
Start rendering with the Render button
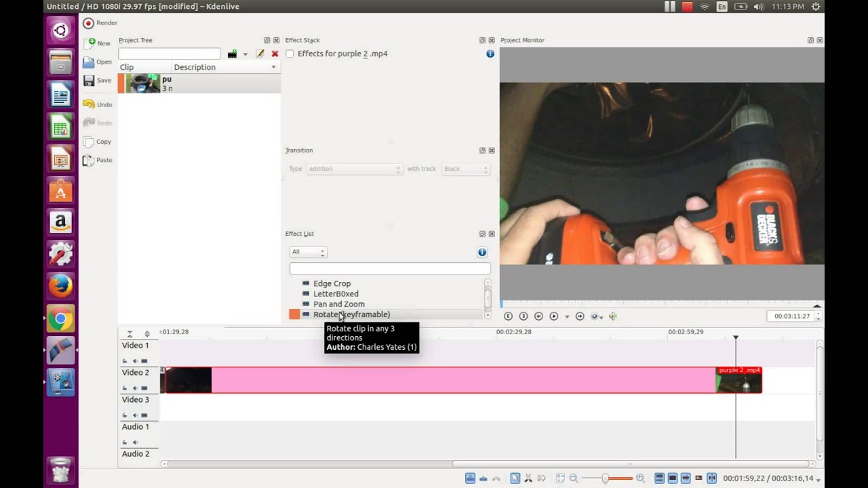[x=100, y=23]
